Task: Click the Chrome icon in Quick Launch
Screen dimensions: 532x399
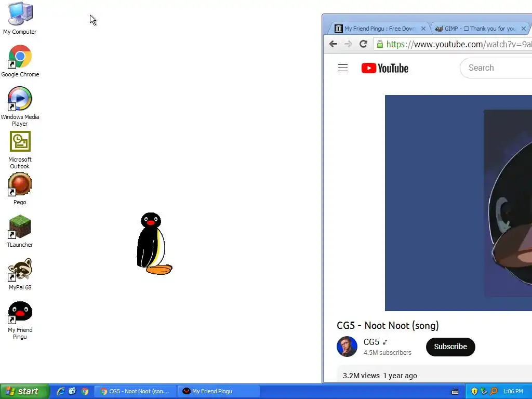Action: 85,391
